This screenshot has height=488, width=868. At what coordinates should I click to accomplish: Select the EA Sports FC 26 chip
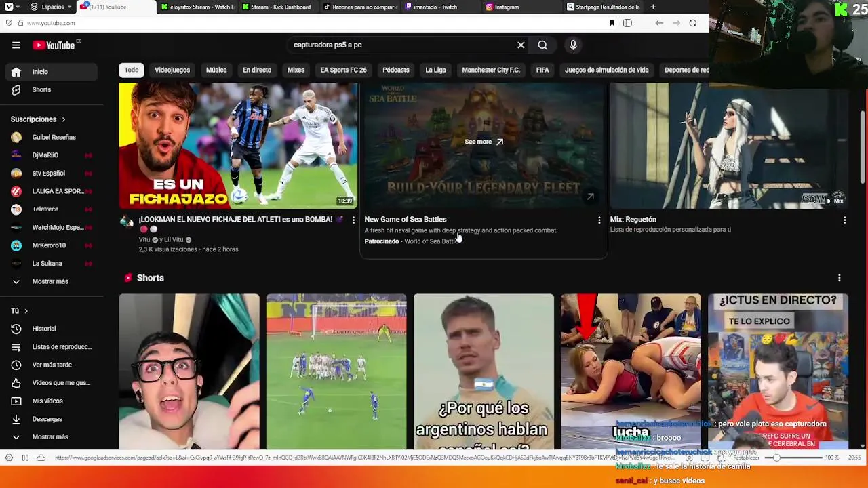coord(343,70)
